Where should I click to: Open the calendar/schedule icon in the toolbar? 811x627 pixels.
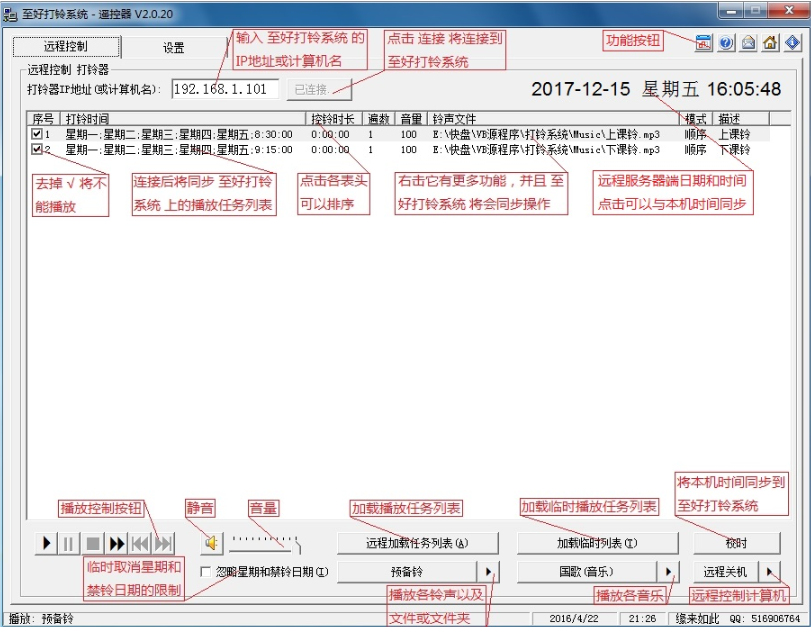(703, 42)
